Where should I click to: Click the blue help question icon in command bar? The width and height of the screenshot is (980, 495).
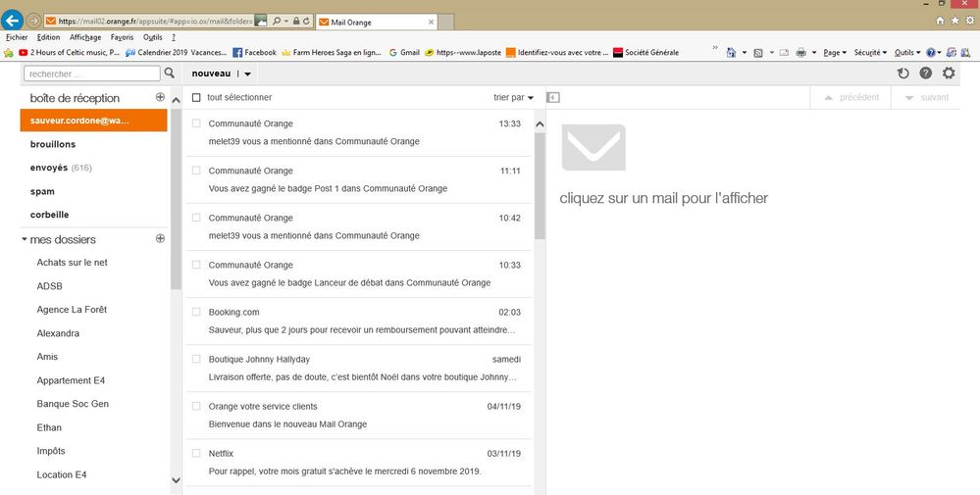[x=931, y=52]
